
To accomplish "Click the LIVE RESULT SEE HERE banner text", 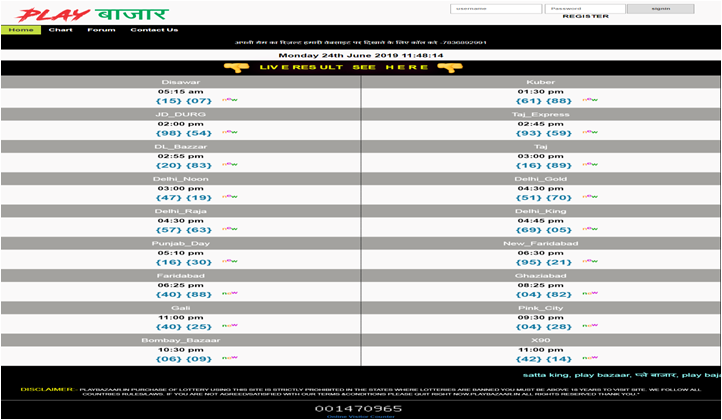I will [x=344, y=68].
